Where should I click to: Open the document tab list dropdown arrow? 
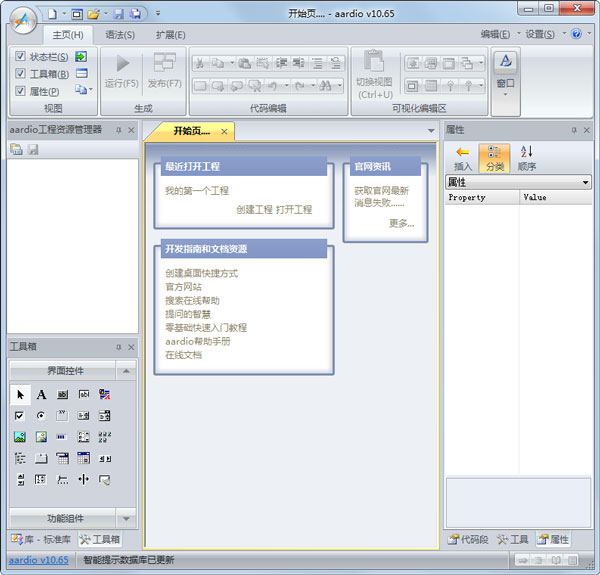pos(431,131)
